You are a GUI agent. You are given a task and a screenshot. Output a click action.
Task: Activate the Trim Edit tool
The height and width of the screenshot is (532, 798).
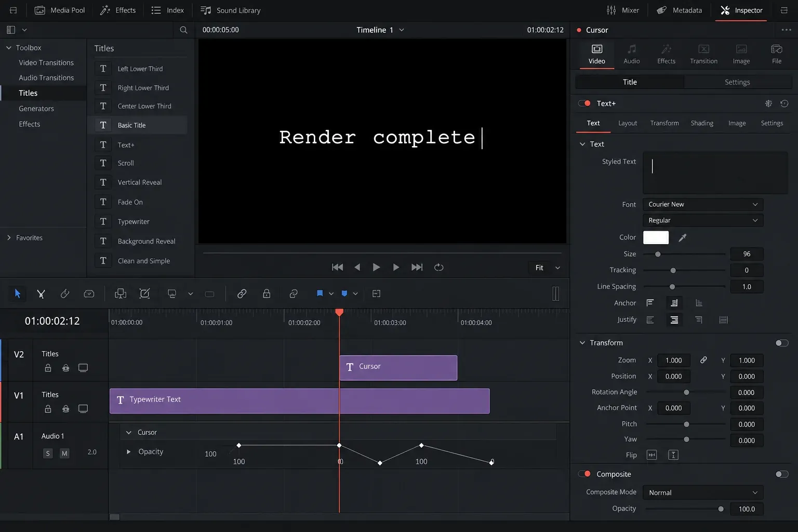(x=41, y=294)
